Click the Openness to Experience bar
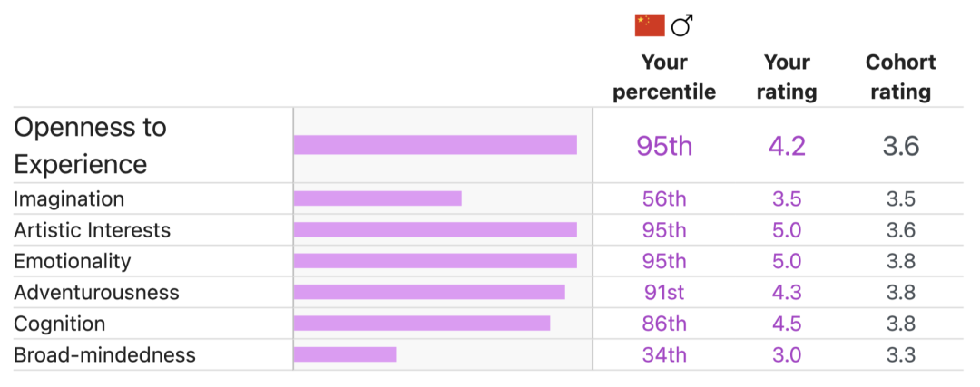 pyautogui.click(x=435, y=145)
